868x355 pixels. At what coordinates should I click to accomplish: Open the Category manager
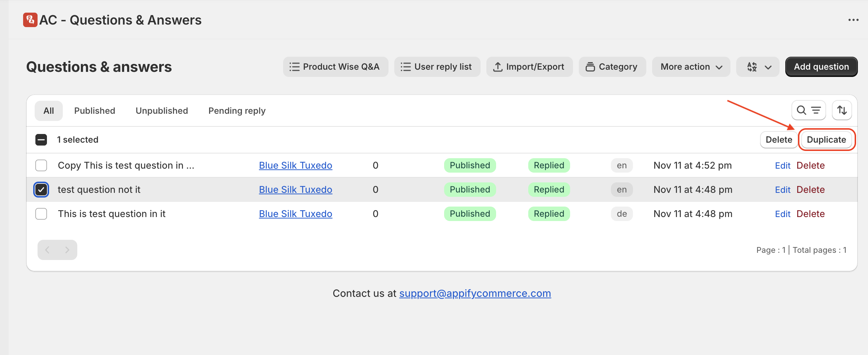pos(612,67)
